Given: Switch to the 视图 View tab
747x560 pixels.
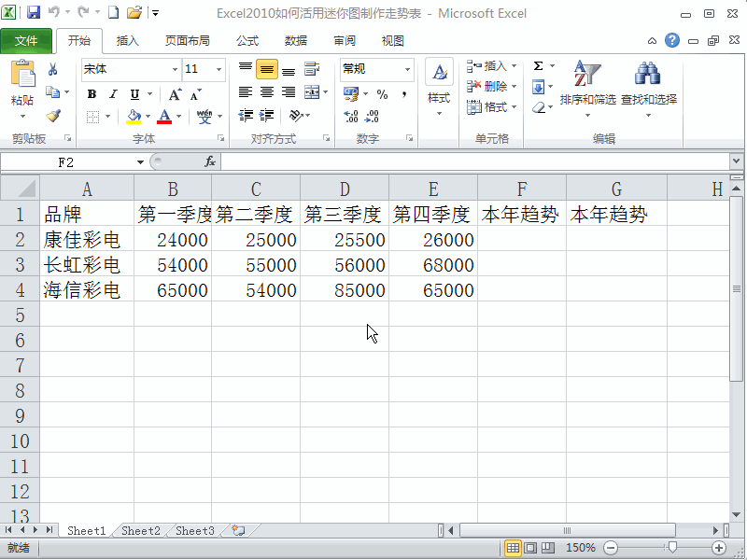Looking at the screenshot, I should [x=393, y=41].
